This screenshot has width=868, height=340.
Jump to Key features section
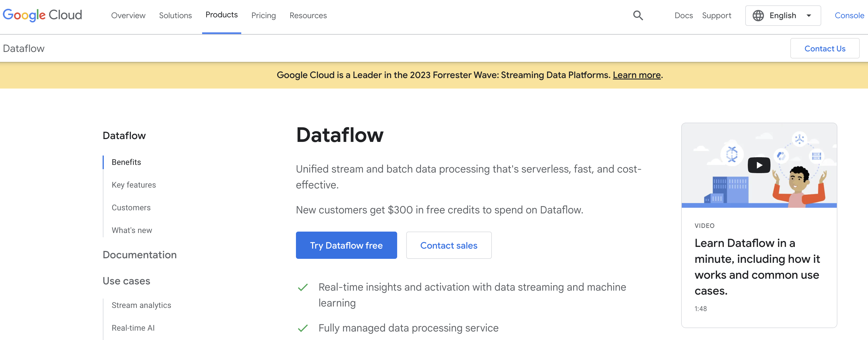point(134,185)
